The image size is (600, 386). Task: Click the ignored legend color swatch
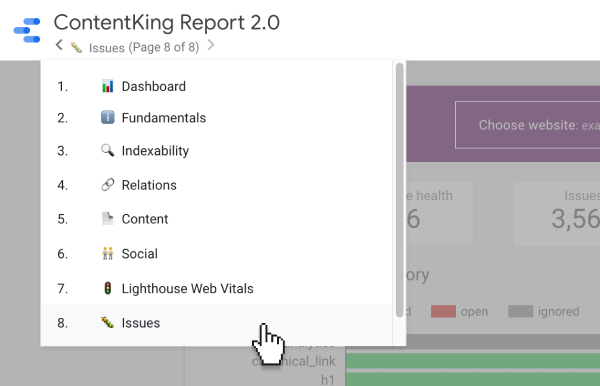pos(520,311)
